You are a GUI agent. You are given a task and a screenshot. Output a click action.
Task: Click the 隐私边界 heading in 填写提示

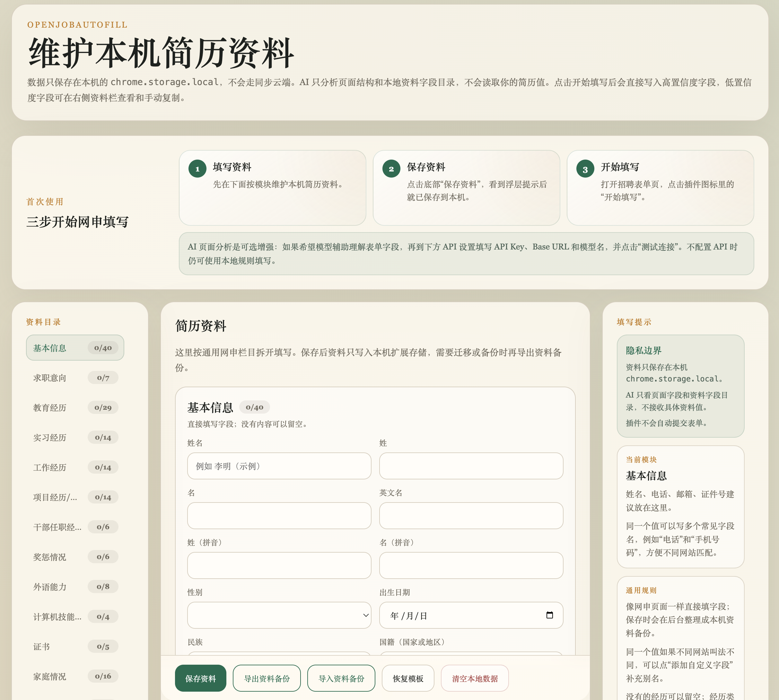[x=643, y=350]
